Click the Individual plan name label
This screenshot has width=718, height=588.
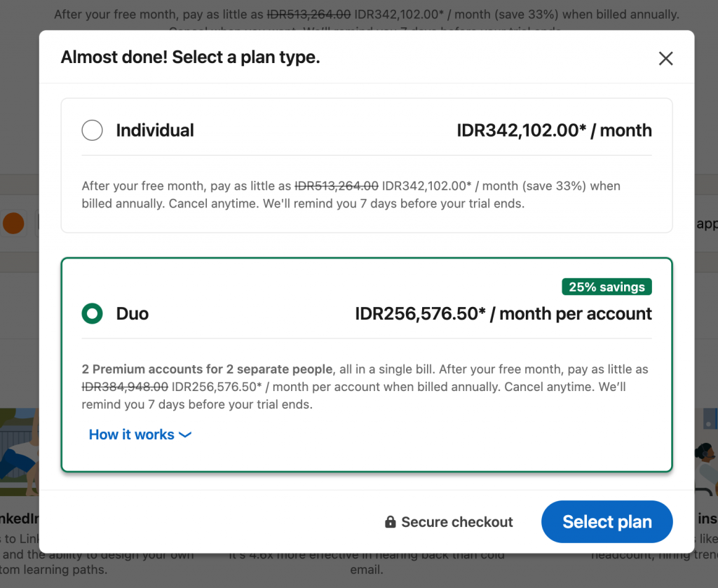coord(155,130)
